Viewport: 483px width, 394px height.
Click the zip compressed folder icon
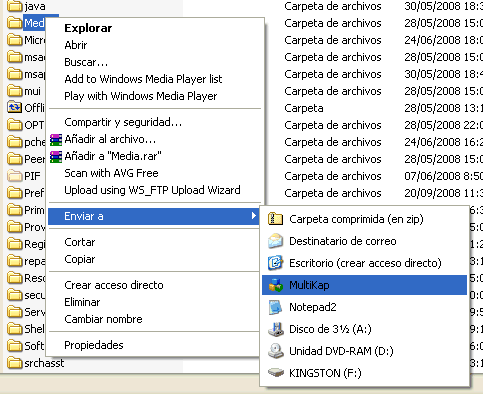[x=276, y=219]
